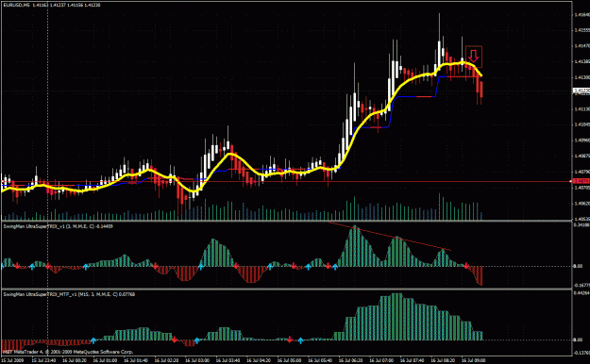Viewport: 590px width, 364px height.
Task: Select the red divergence trendline on TRIX peaks
Action: (x=389, y=236)
